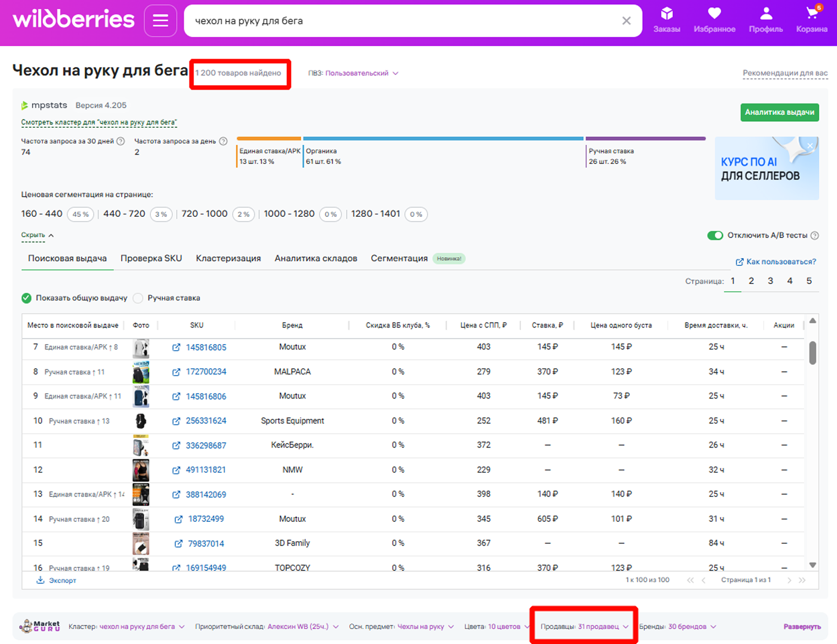Switch to the Проверка SKU tab

click(x=151, y=258)
